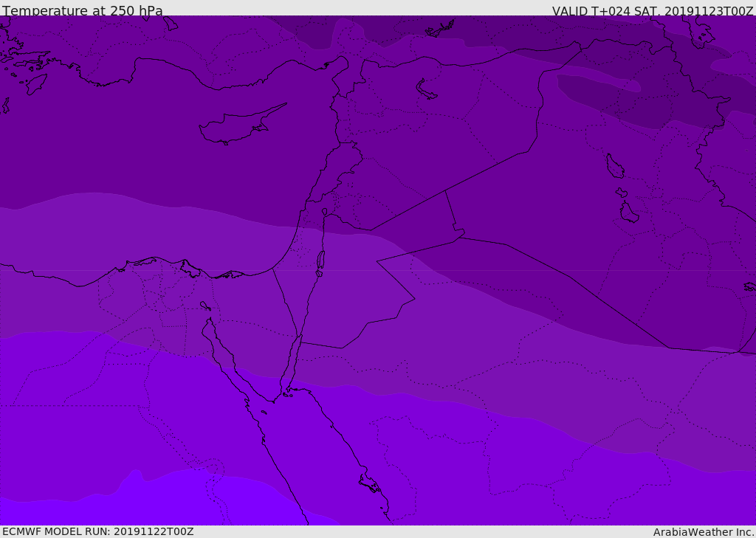Click the 'Temperature at 250 hPa' title text
The image size is (756, 538).
click(83, 10)
